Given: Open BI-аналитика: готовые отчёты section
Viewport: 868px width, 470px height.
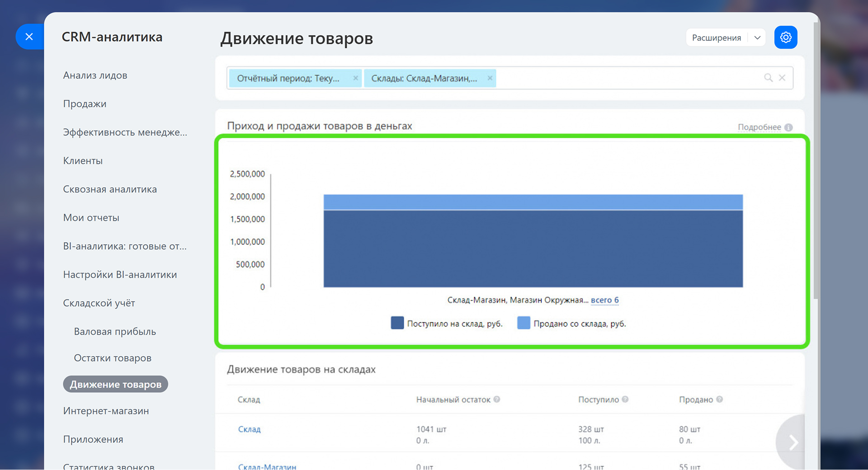Looking at the screenshot, I should click(125, 246).
